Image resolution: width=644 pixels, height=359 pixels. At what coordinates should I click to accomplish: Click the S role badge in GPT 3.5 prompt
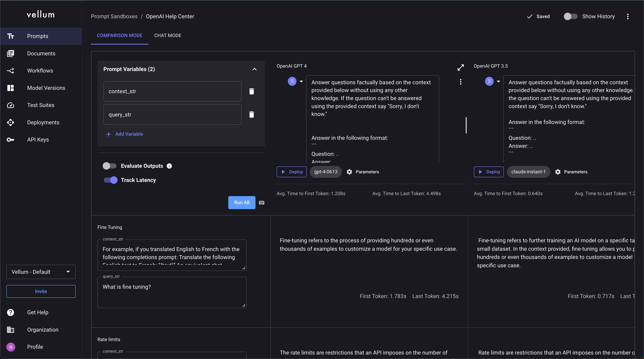pos(489,81)
